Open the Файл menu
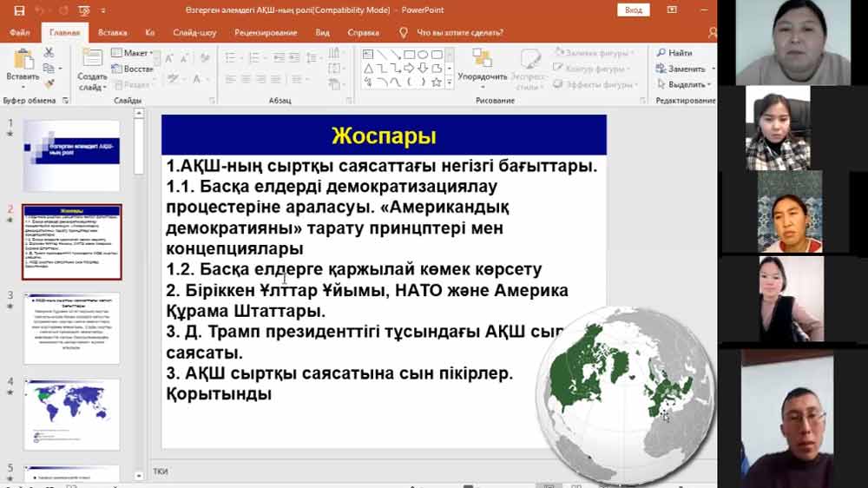The width and height of the screenshot is (868, 488). click(19, 33)
